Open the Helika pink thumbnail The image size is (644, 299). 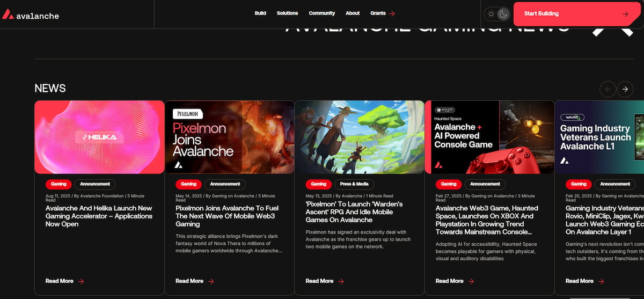point(99,137)
